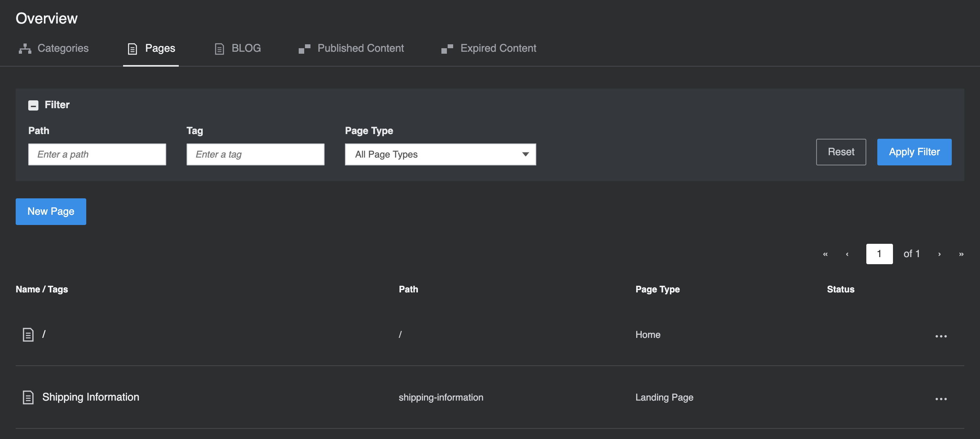Create a page with New Page
Viewport: 980px width, 439px height.
pos(51,212)
